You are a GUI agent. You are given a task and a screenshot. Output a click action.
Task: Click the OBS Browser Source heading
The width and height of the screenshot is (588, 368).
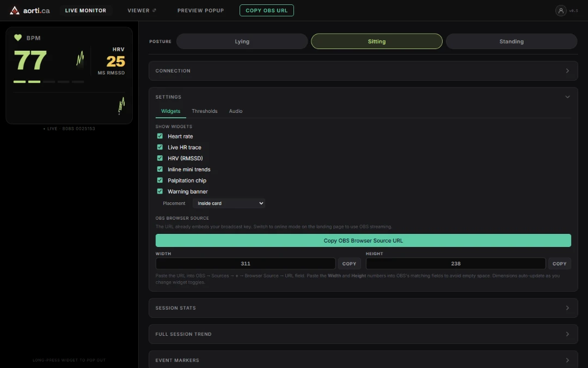tap(182, 218)
